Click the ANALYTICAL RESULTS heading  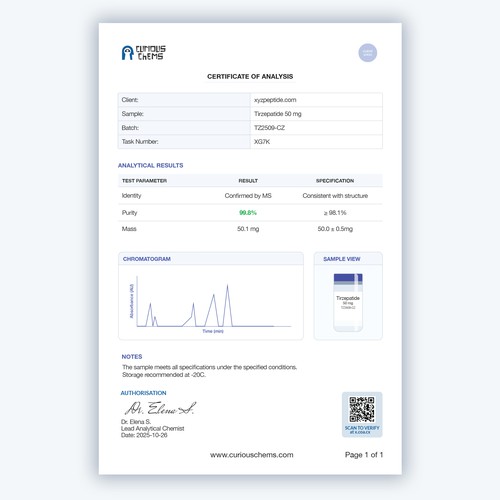[151, 165]
